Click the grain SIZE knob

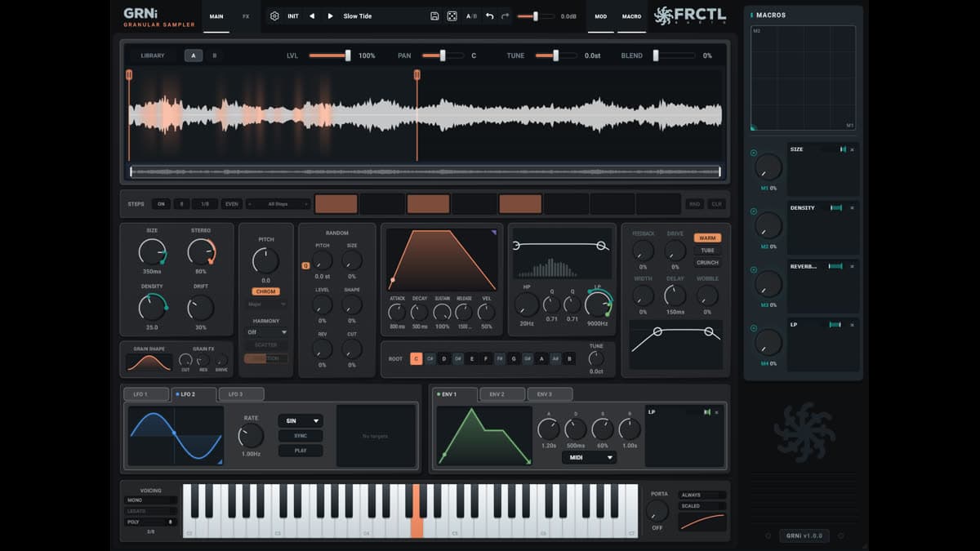tap(152, 252)
